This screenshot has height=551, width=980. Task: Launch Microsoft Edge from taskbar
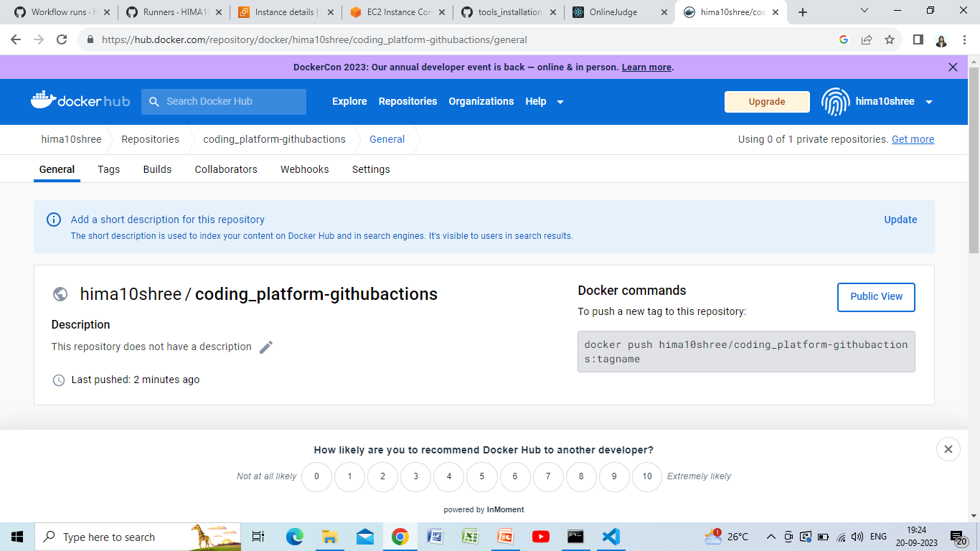pyautogui.click(x=295, y=537)
